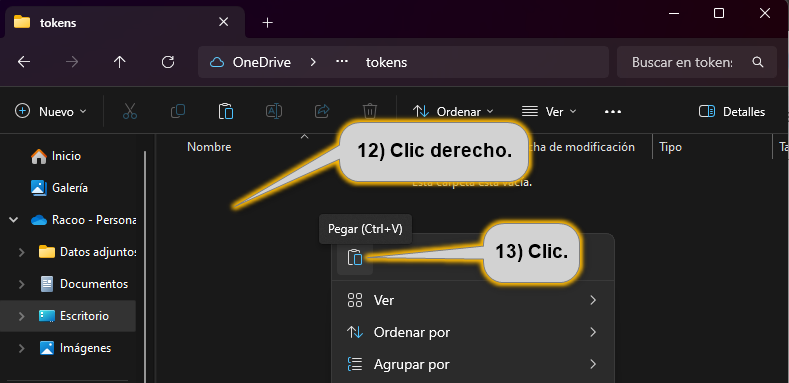The height and width of the screenshot is (383, 789).
Task: Select the tokens tab title
Action: click(58, 23)
